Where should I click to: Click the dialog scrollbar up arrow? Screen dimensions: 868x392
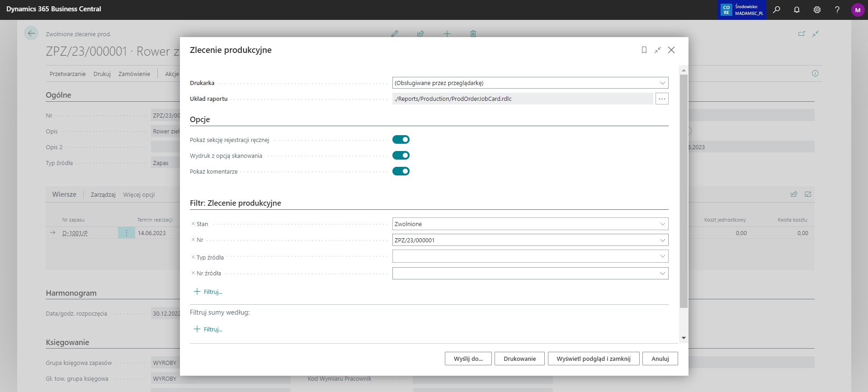(x=684, y=70)
